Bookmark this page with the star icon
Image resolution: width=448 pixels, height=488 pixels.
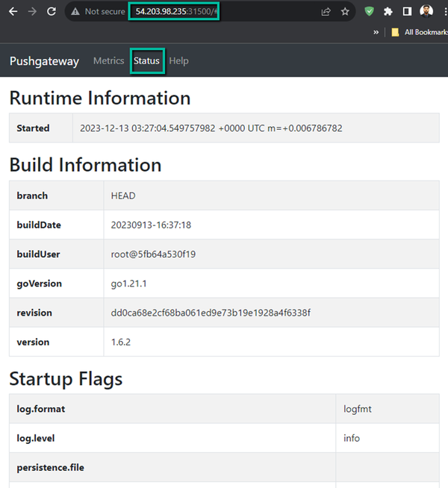[345, 12]
